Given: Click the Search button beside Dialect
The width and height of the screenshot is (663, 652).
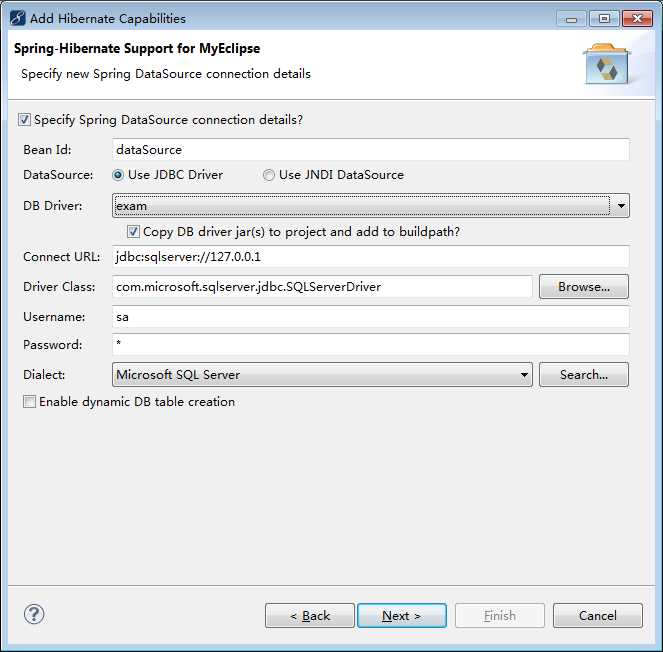Looking at the screenshot, I should [583, 375].
